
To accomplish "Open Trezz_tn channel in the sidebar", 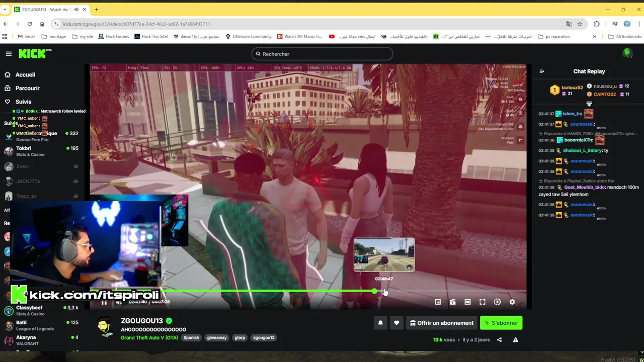I will [x=42, y=196].
